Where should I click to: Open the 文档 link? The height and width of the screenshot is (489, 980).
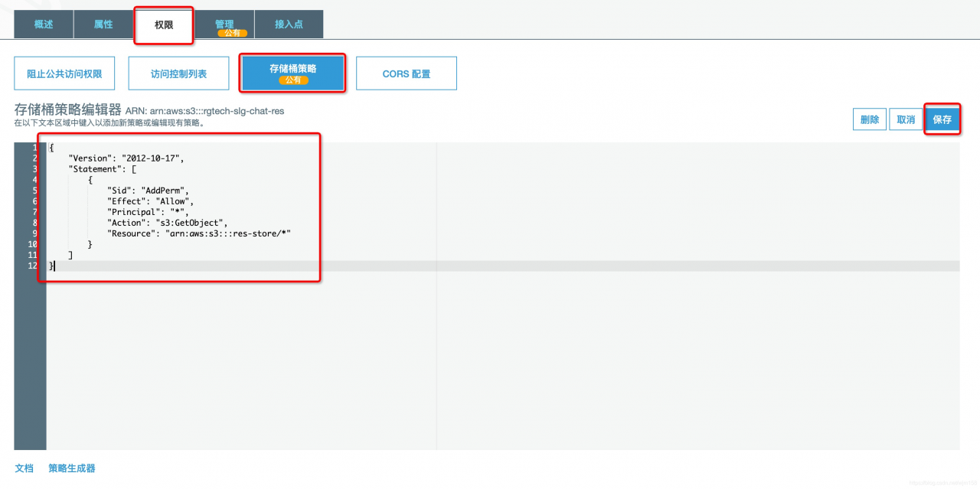coord(24,468)
